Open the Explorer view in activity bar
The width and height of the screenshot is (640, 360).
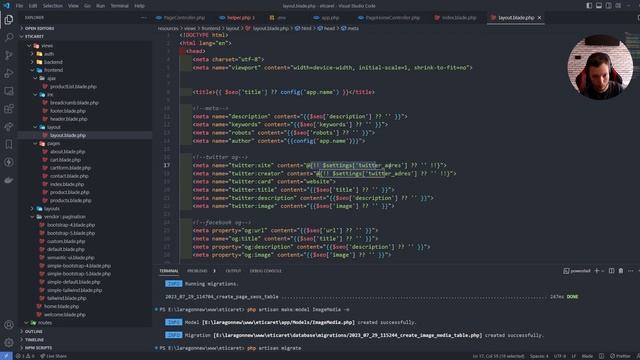(x=9, y=20)
